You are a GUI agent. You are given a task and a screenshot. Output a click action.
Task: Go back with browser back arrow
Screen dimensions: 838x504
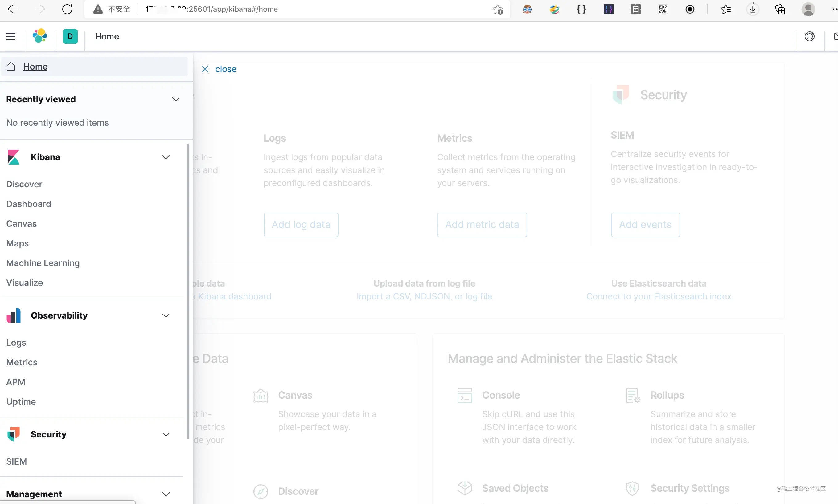[13, 9]
